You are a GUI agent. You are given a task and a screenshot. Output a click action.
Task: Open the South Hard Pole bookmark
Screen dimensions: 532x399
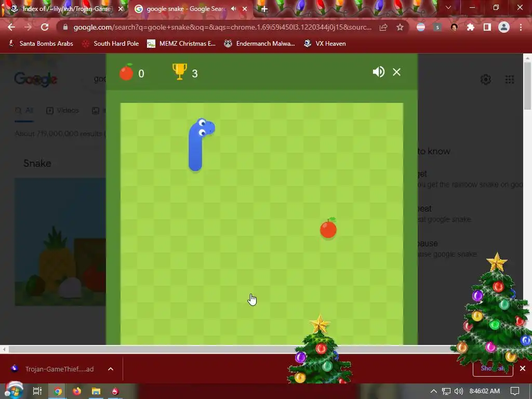(x=111, y=44)
